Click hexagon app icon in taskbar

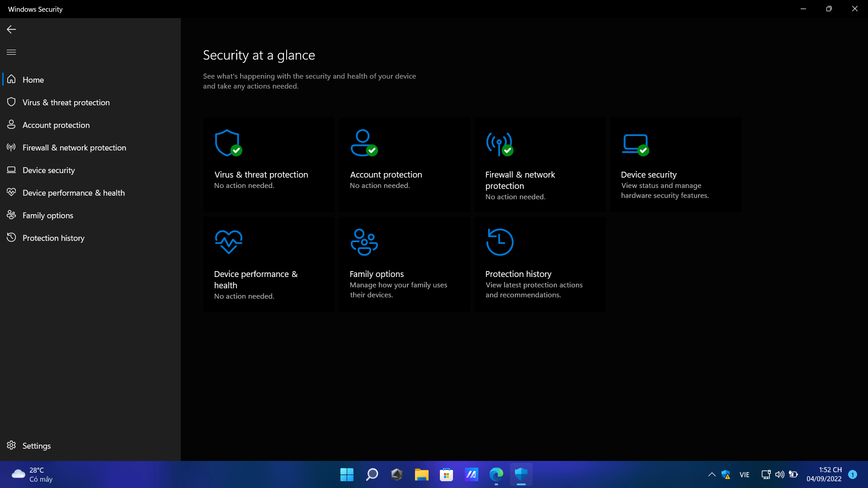tap(396, 474)
